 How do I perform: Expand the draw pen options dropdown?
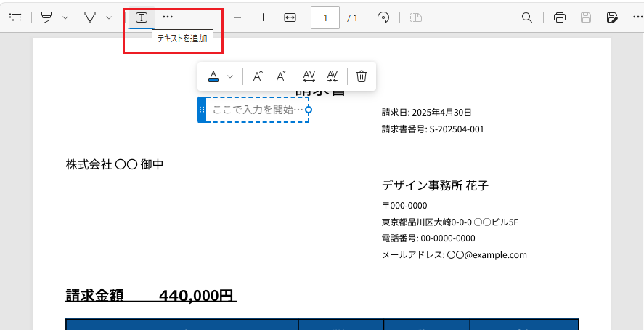click(108, 17)
